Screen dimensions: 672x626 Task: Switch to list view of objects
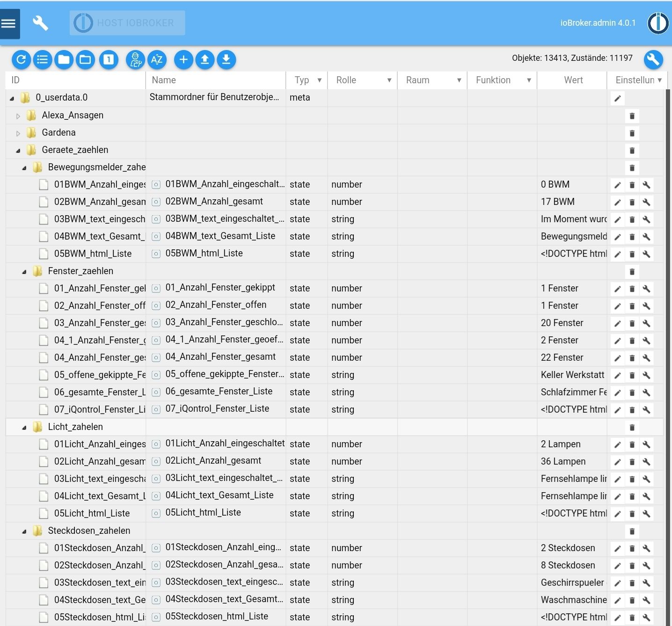point(43,59)
